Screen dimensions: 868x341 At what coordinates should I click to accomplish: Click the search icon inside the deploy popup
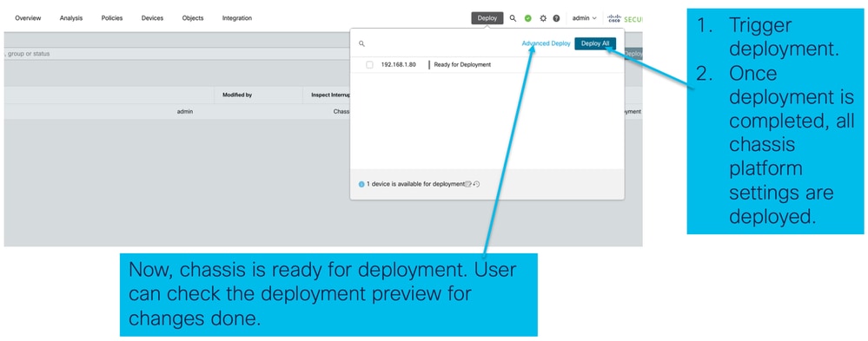pos(361,43)
